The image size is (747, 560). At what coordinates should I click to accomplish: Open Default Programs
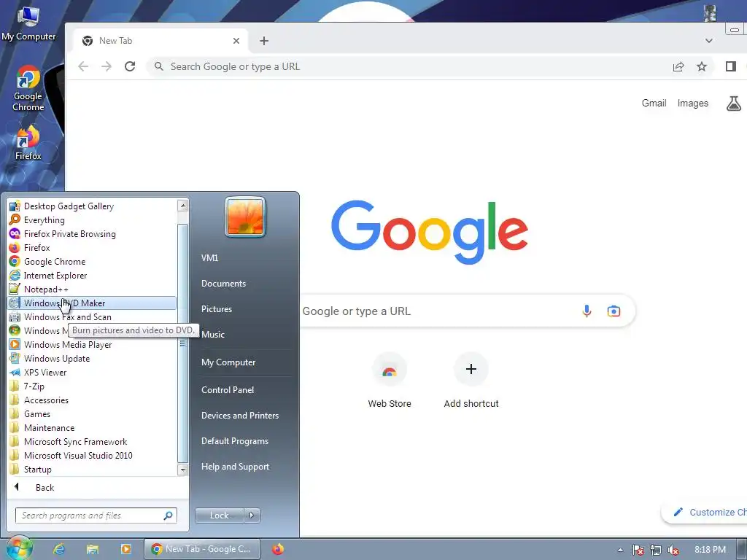click(234, 441)
